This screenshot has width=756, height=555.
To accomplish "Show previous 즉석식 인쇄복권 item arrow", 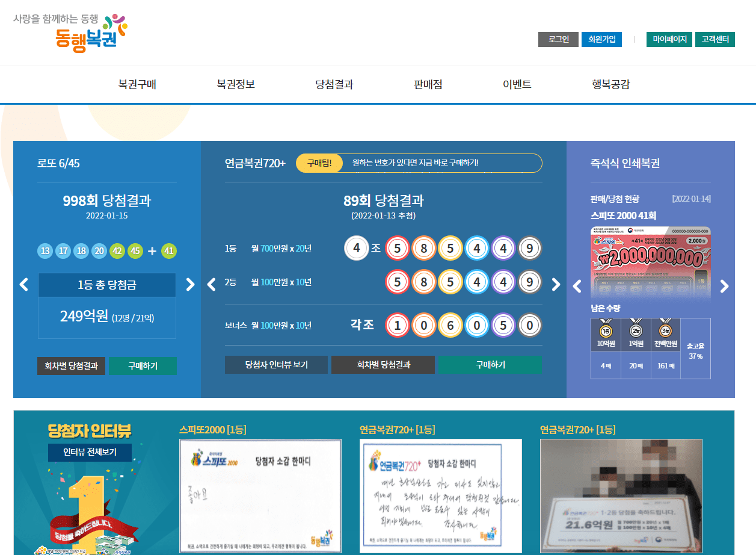I will (x=577, y=286).
